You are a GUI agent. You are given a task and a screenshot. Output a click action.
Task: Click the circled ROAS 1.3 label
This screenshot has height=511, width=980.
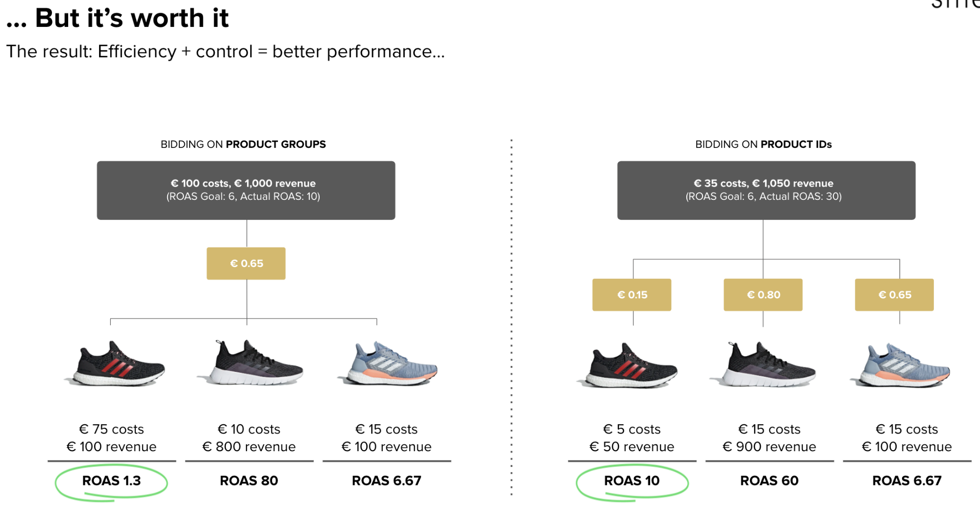(x=111, y=481)
